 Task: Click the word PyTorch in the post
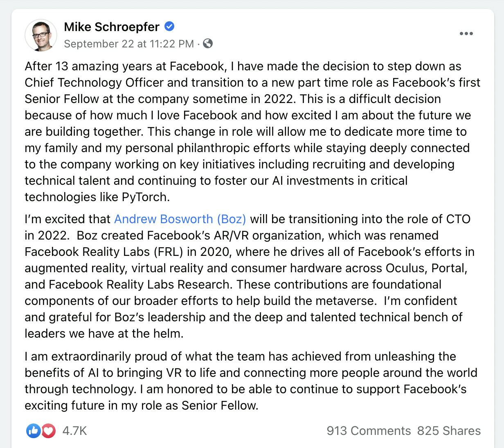pos(144,197)
